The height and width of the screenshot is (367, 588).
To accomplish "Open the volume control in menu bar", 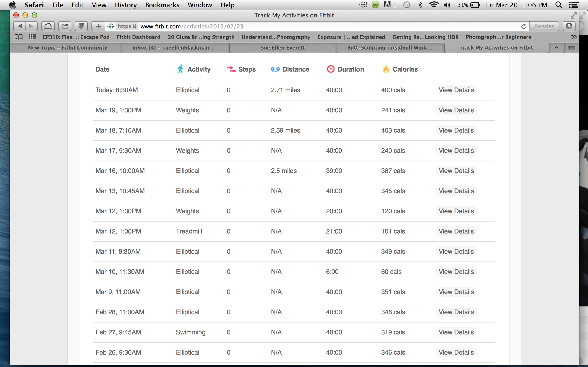I will 447,5.
